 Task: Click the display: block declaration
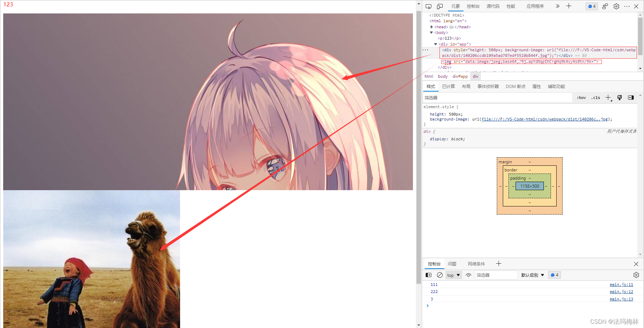447,139
